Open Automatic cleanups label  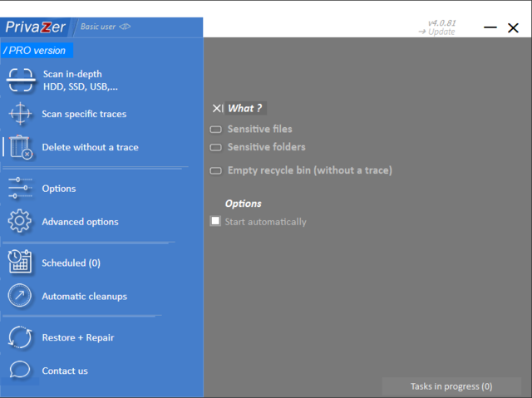tap(85, 297)
